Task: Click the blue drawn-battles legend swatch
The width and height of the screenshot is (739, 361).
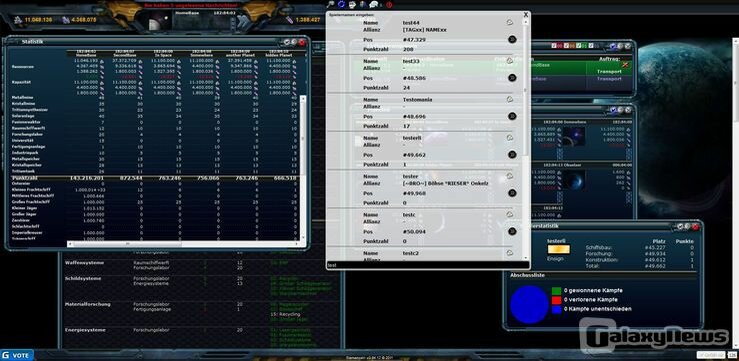Action: [557, 310]
